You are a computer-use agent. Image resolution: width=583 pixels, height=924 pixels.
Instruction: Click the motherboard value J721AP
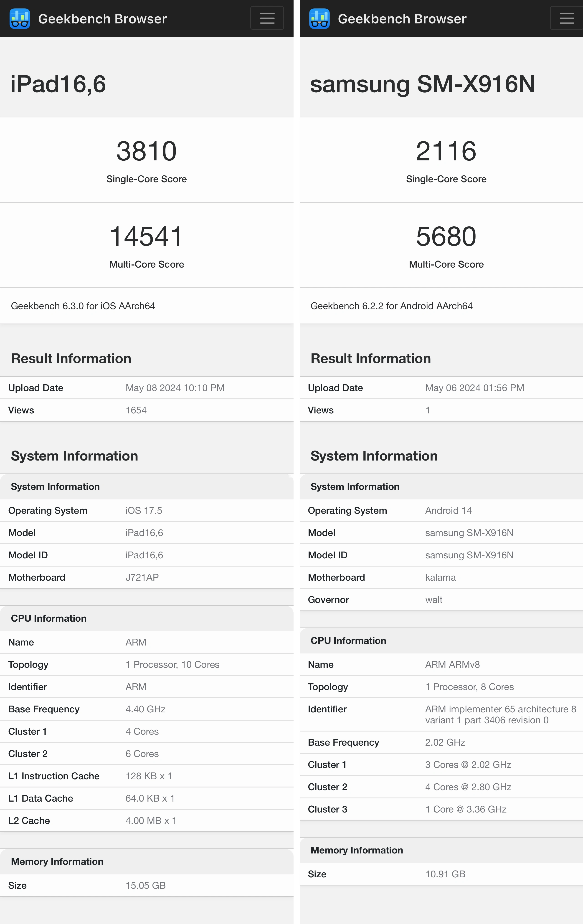(x=142, y=577)
